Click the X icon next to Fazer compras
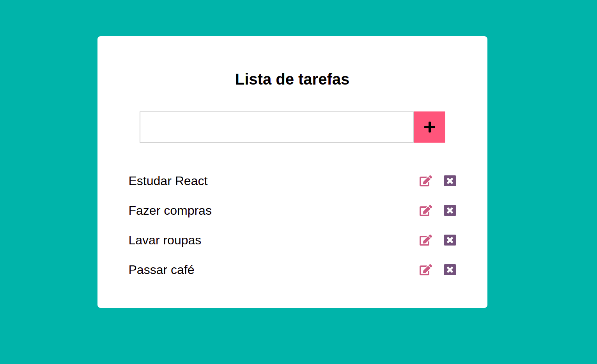 (x=450, y=210)
